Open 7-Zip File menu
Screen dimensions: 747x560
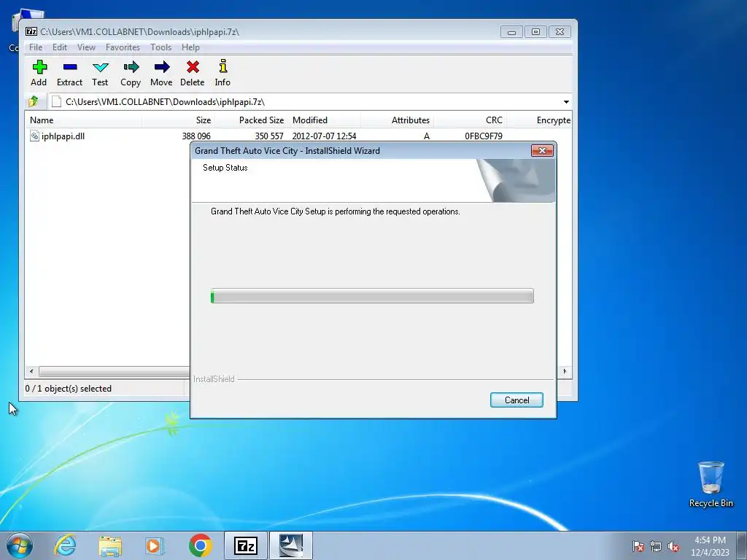tap(36, 47)
